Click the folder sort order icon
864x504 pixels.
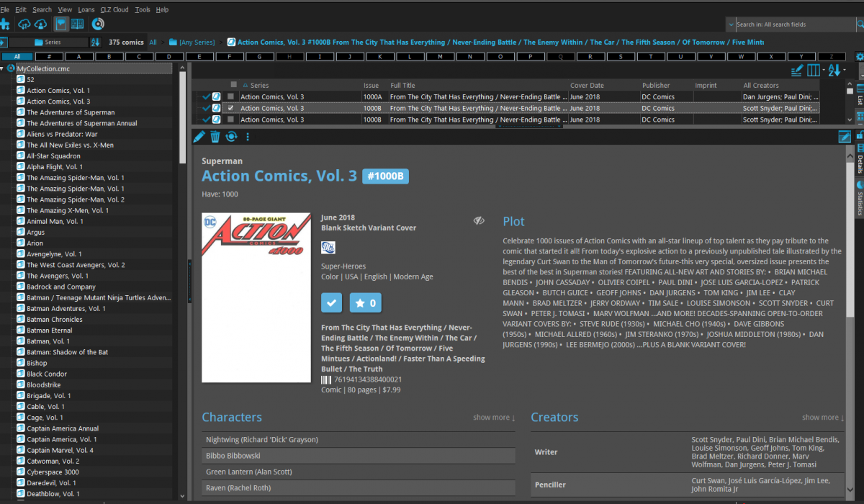95,42
